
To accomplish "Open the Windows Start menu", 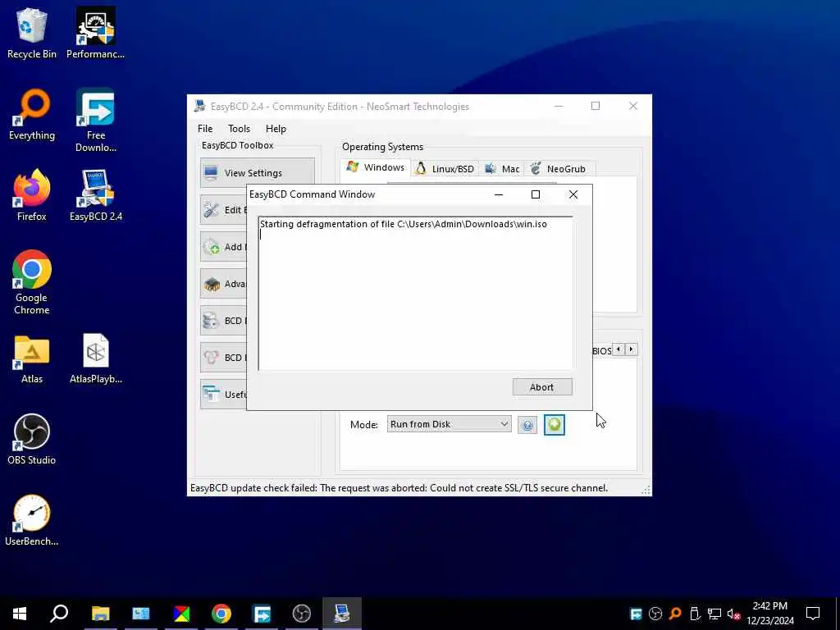I will tap(20, 614).
